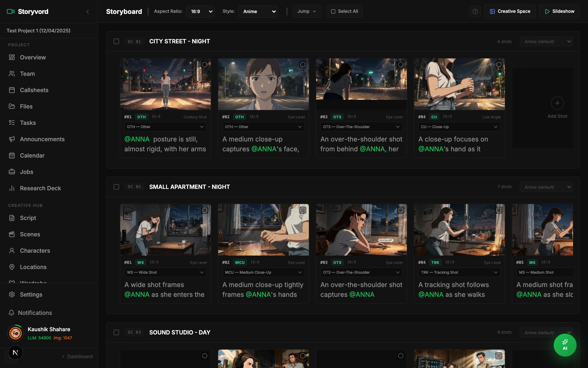The width and height of the screenshot is (588, 368).
Task: Click the Callsheets calendar icon
Action: click(12, 90)
